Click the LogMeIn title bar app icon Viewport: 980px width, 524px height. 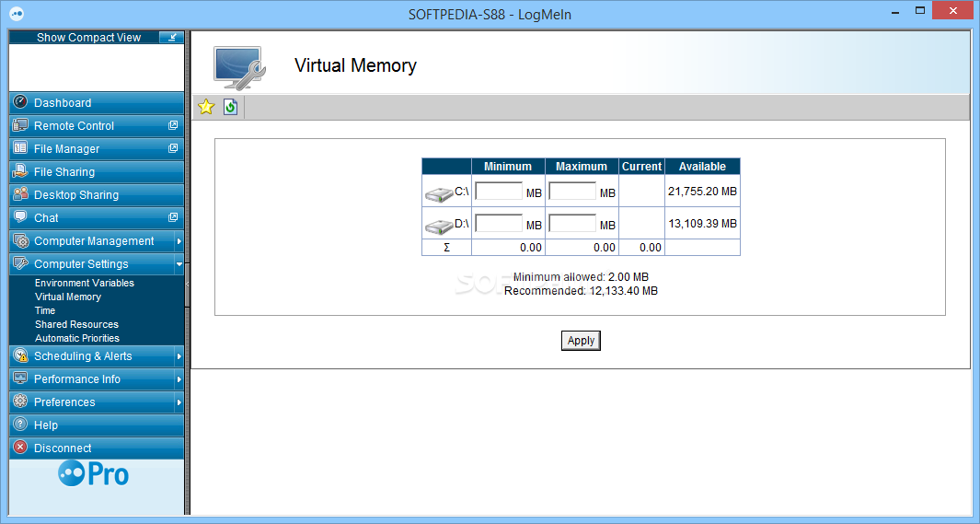[x=17, y=13]
